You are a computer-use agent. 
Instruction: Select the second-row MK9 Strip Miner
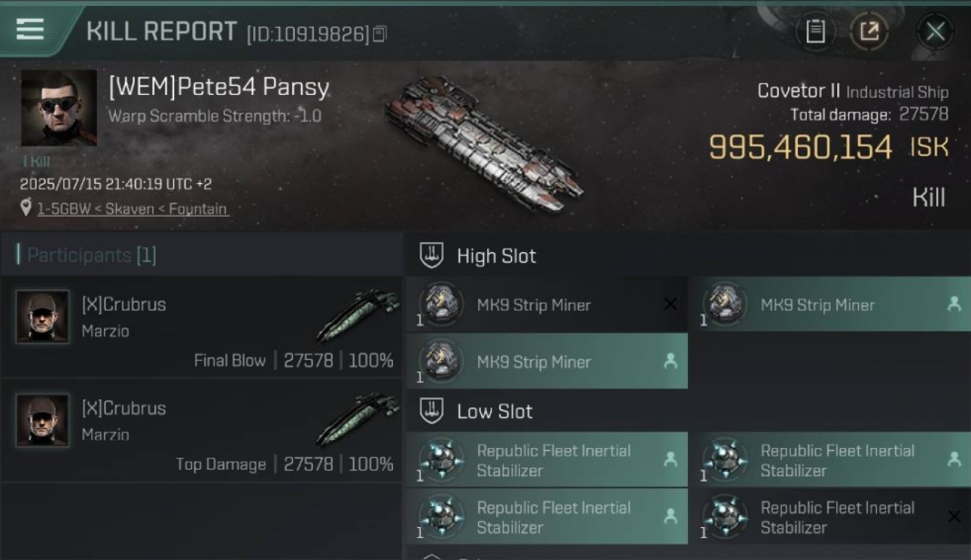click(x=547, y=361)
